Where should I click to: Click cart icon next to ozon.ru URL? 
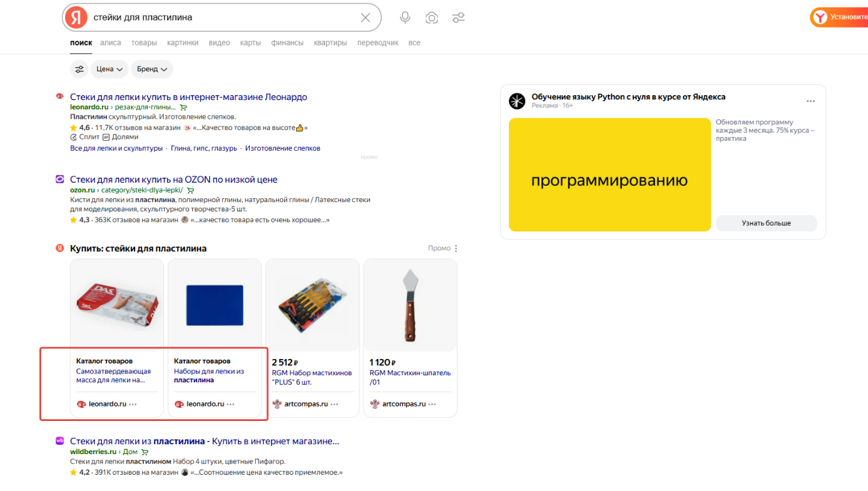pyautogui.click(x=190, y=190)
